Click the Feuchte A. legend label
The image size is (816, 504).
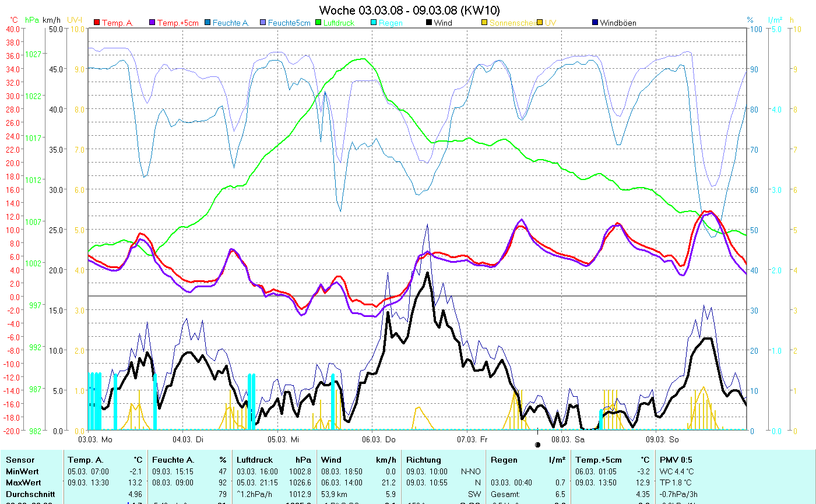(x=231, y=23)
